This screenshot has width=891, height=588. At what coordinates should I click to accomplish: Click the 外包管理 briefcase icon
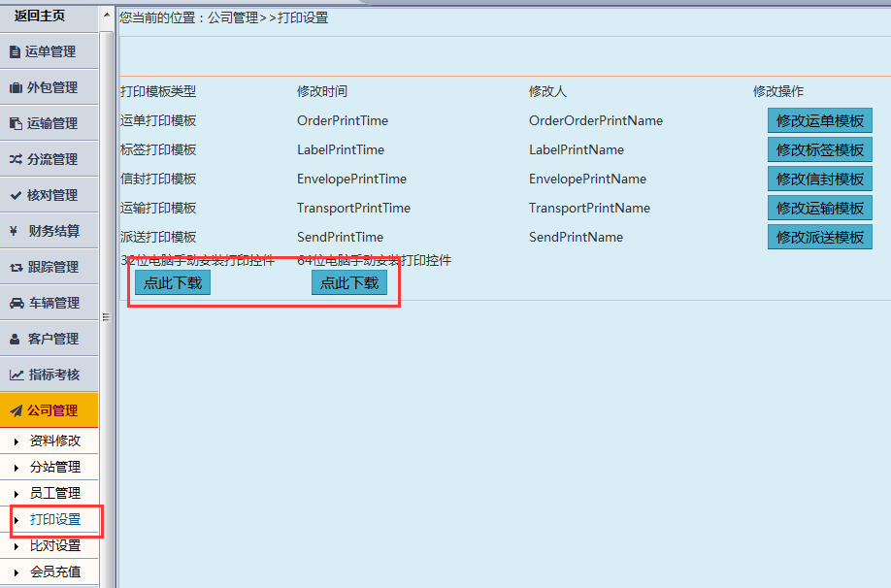(16, 88)
